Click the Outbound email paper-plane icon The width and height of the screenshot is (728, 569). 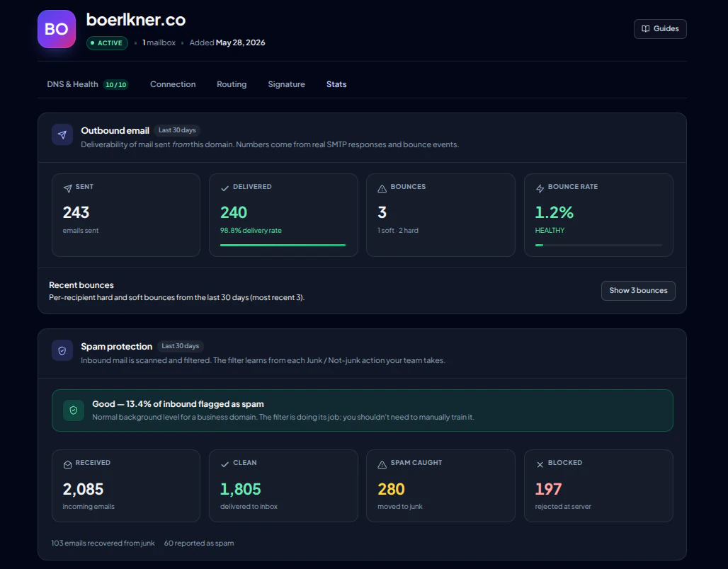(62, 134)
